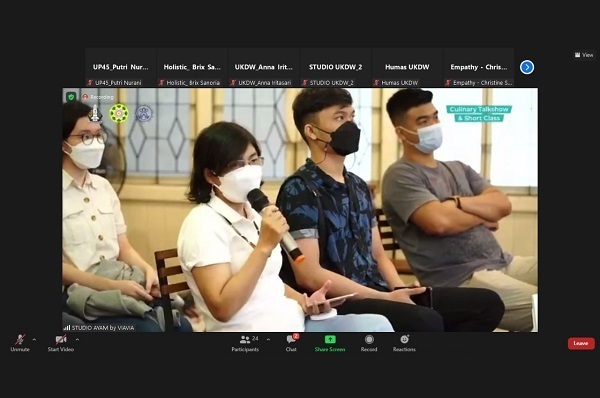Unmute the microphone

pos(20,343)
